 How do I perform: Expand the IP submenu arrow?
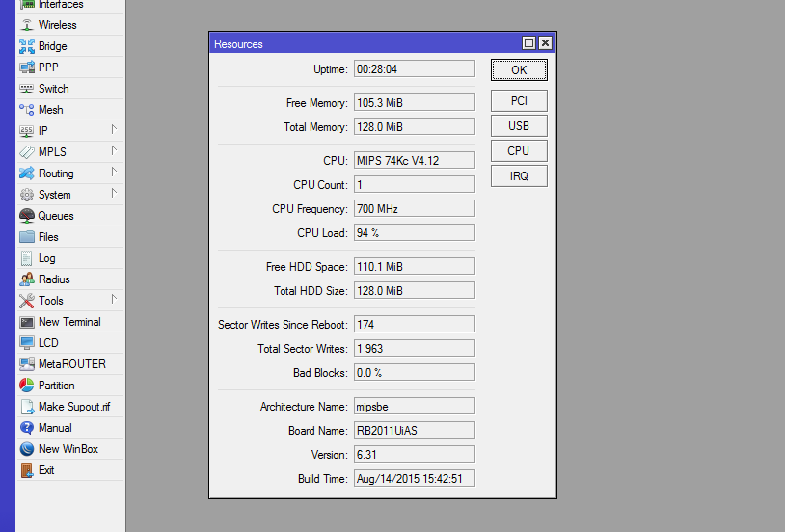(114, 129)
